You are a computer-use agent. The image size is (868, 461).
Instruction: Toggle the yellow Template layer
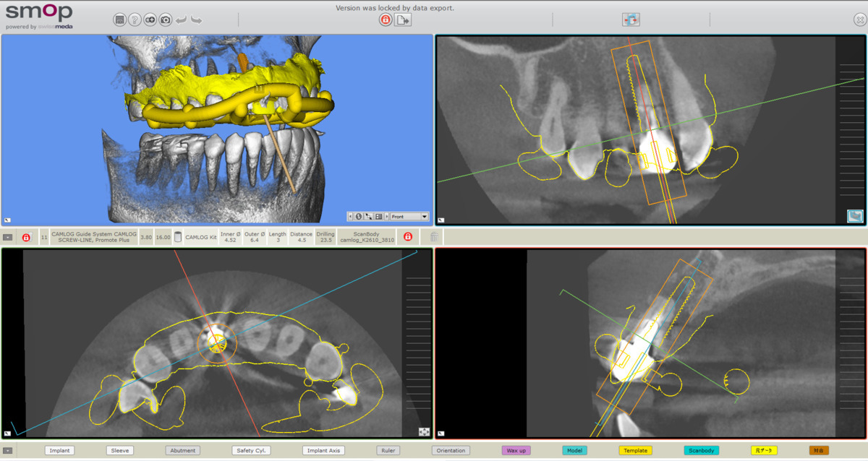tap(635, 450)
